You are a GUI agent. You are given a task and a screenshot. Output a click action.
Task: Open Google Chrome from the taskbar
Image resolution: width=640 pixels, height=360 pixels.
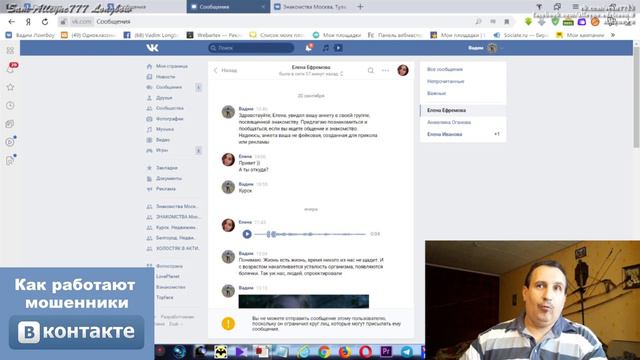(x=324, y=351)
